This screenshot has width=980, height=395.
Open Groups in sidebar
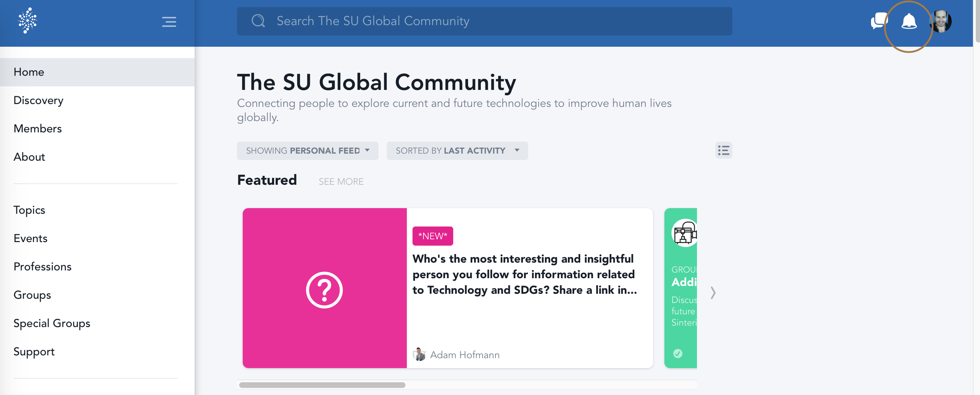(x=97, y=295)
